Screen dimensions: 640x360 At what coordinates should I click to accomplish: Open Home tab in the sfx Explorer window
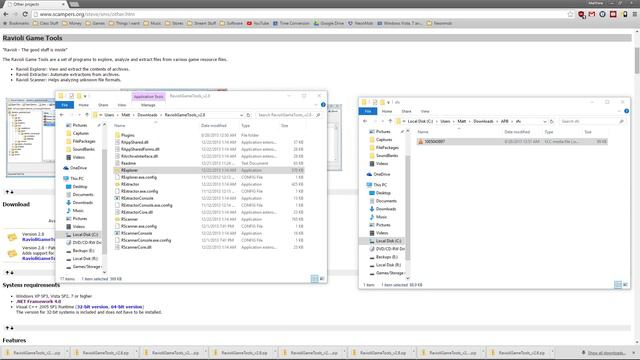(x=387, y=111)
